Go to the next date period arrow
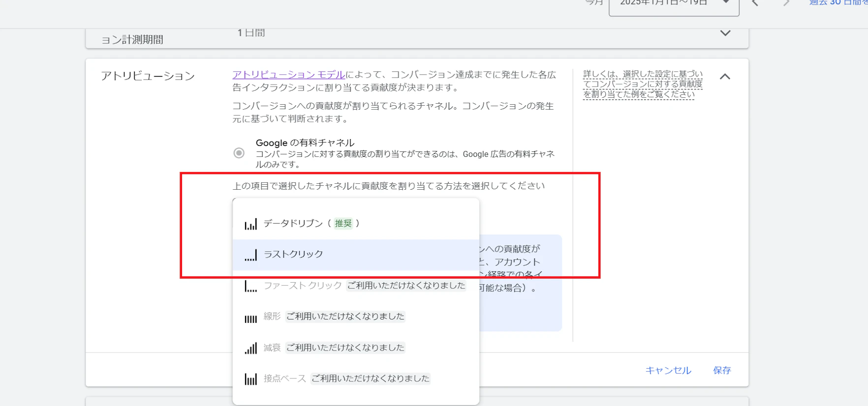 pyautogui.click(x=786, y=3)
